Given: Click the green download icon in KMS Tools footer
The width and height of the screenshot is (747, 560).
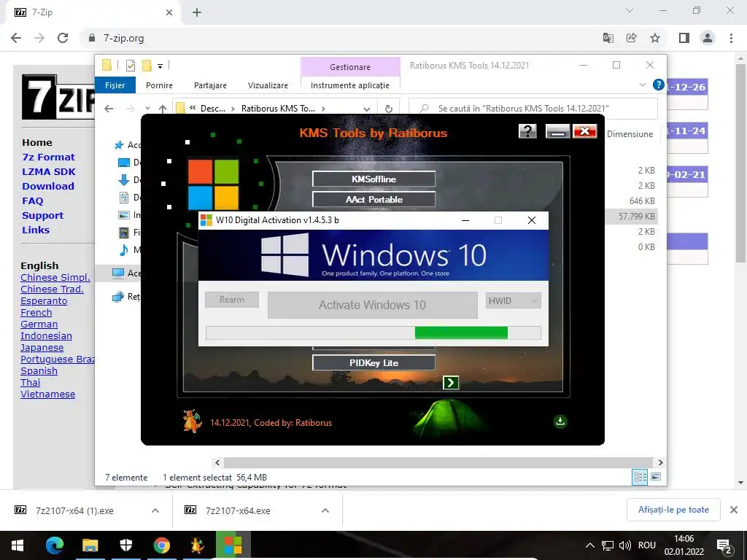Looking at the screenshot, I should (x=560, y=421).
